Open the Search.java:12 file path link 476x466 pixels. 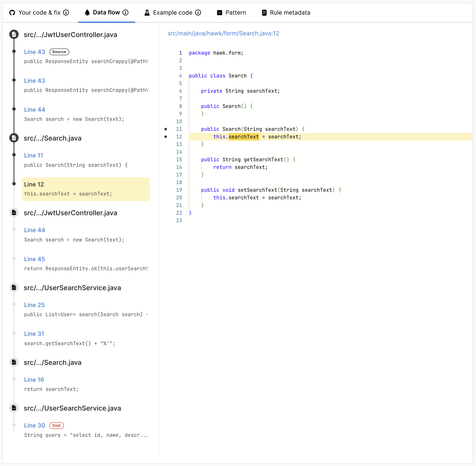point(223,33)
